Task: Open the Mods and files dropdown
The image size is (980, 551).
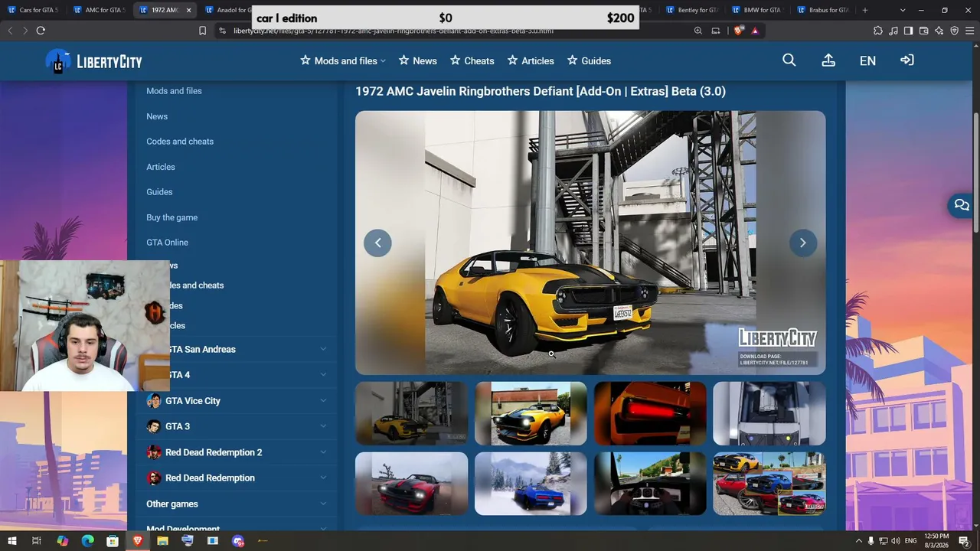Action: 343,60
